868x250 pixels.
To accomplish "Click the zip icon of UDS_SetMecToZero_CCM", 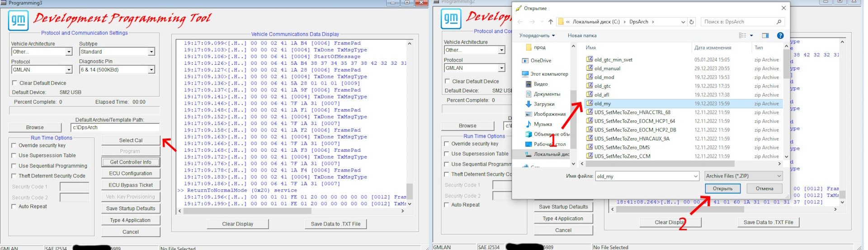I will tap(590, 156).
